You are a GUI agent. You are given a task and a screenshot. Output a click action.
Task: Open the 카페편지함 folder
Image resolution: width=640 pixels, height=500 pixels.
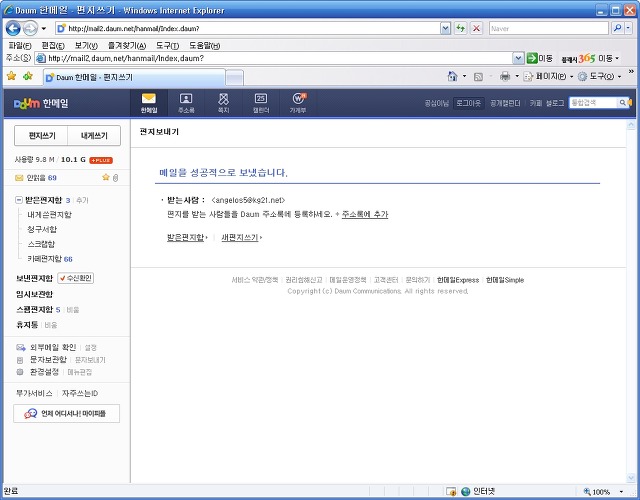(44, 259)
